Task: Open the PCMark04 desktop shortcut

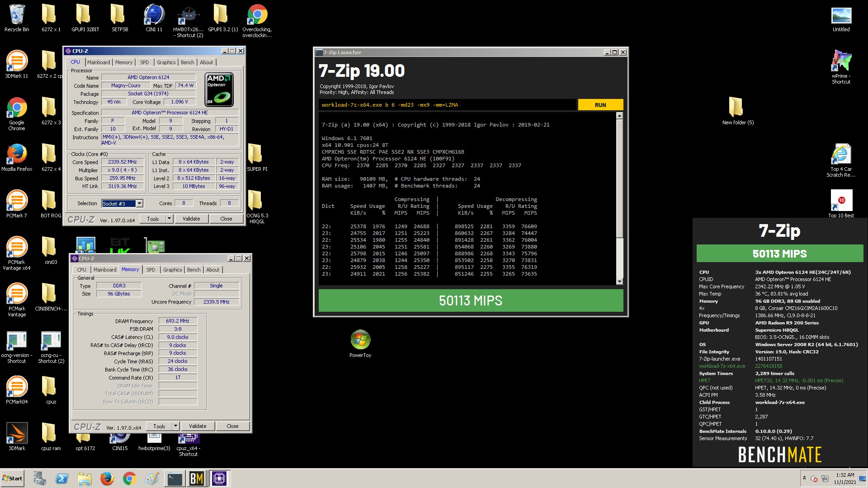Action: [x=17, y=390]
